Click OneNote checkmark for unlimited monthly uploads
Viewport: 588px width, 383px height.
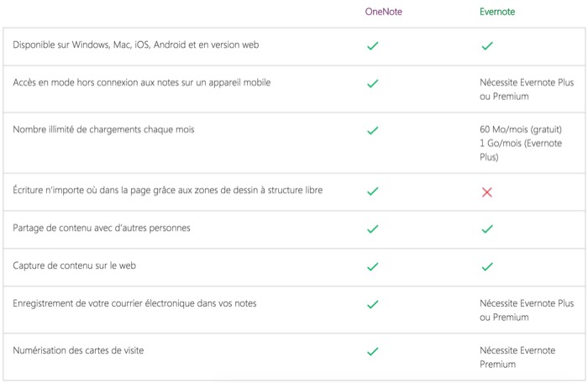point(372,130)
